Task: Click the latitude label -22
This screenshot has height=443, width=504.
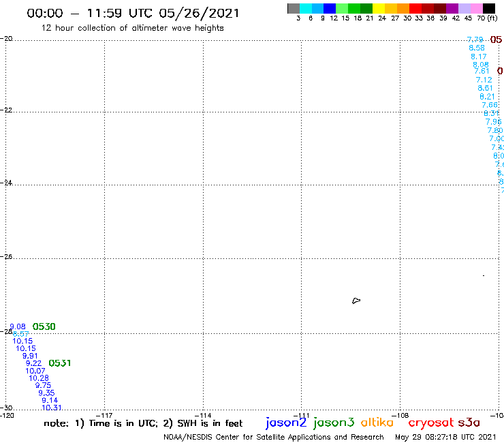Action: [6, 110]
